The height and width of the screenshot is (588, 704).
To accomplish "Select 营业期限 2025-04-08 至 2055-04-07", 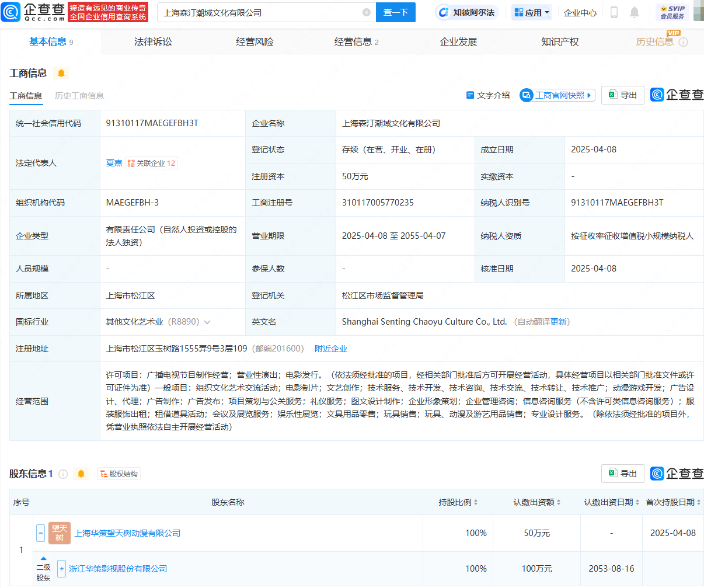I will pos(394,236).
